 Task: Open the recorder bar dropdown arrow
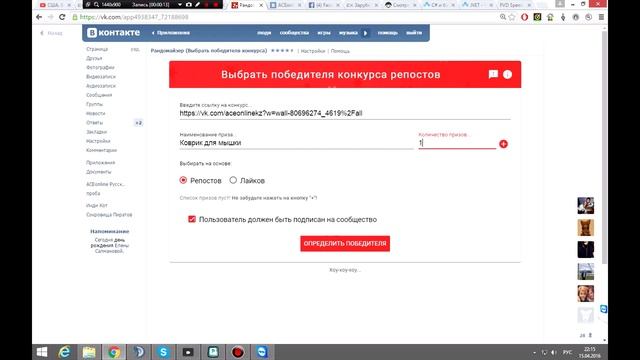tap(180, 4)
